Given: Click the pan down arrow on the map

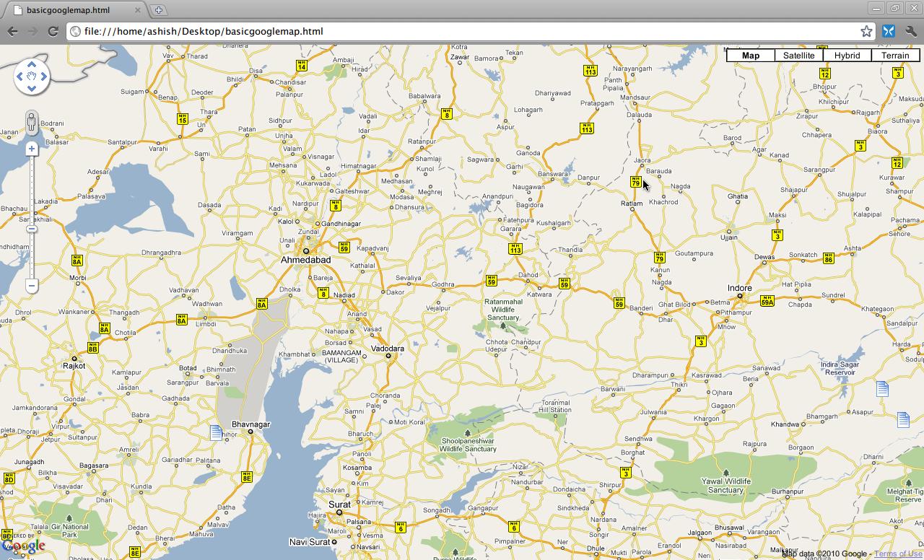Looking at the screenshot, I should (x=31, y=88).
